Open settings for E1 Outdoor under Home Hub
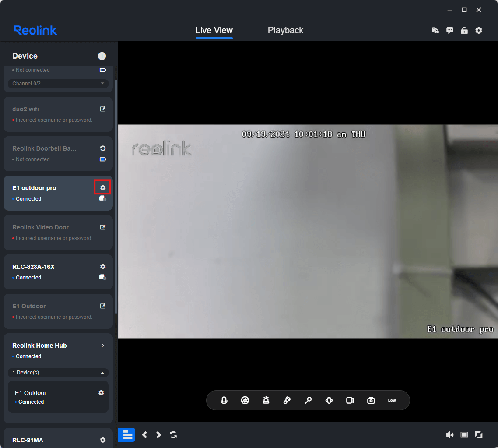 (x=101, y=393)
